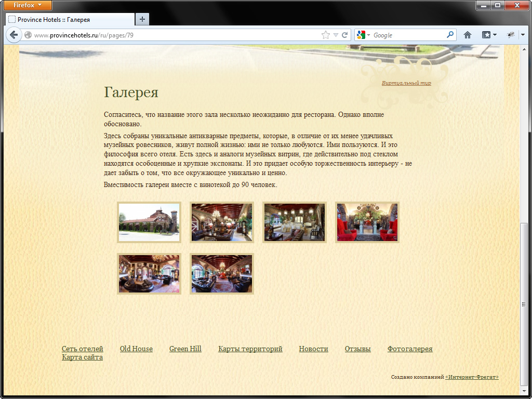The height and width of the screenshot is (399, 532).
Task: Minimize the Firefox window
Action: 484,5
